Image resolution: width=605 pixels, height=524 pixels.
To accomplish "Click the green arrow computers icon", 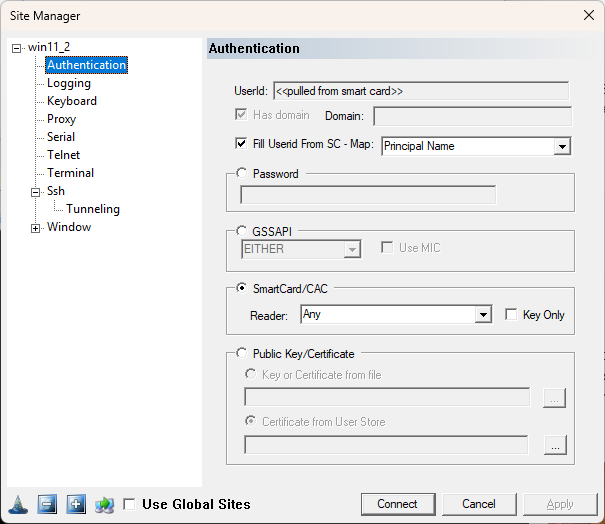I will [x=105, y=504].
